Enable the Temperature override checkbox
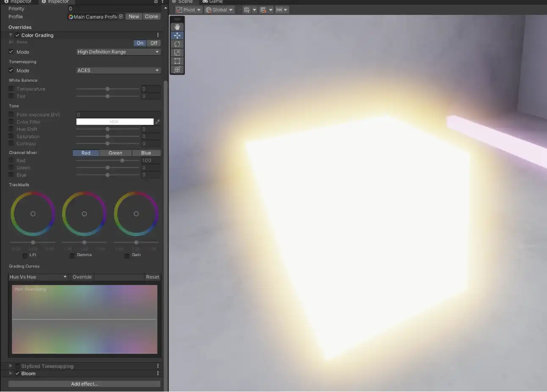The height and width of the screenshot is (392, 547). [11, 89]
